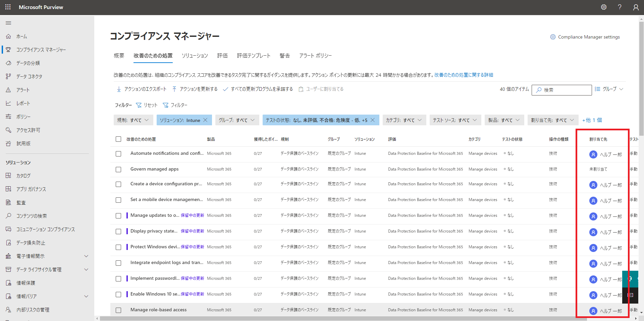Clear the テストの状態 filter chip
This screenshot has height=321, width=644.
coord(372,120)
